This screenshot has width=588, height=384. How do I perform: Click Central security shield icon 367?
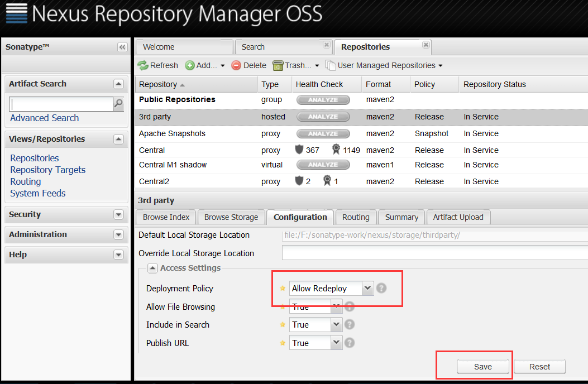(299, 150)
